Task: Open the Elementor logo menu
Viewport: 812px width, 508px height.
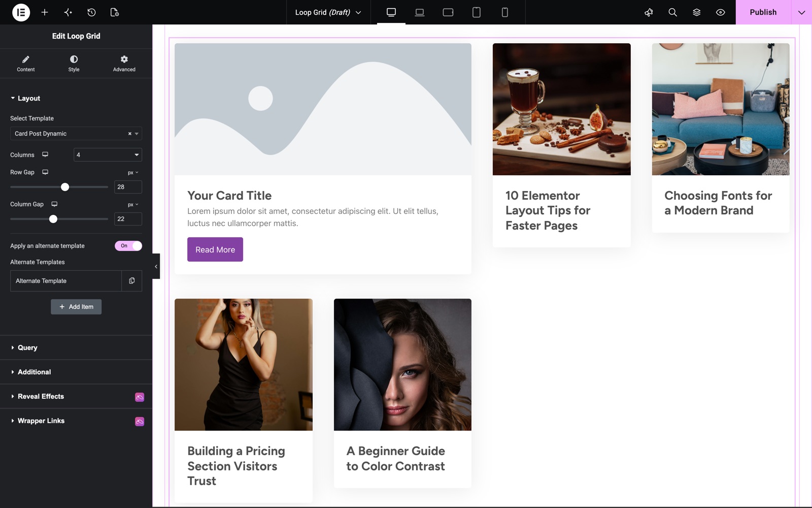Action: tap(21, 12)
